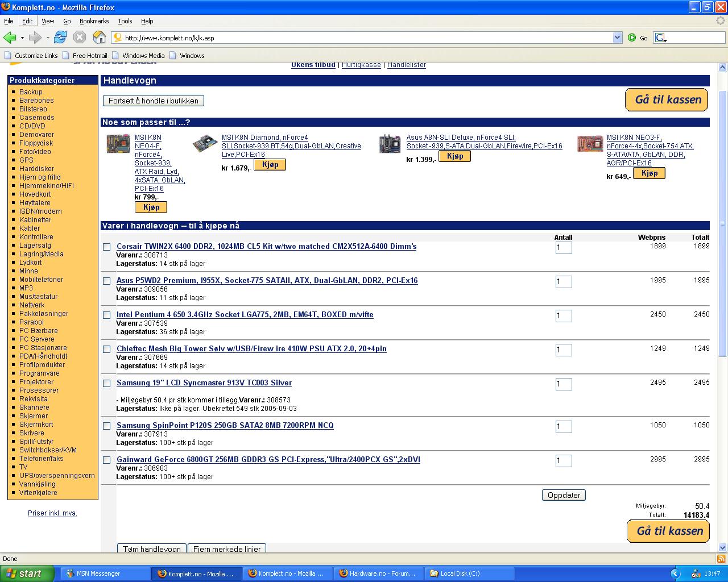
Task: Click Fortsett å handle i butikken button
Action: tap(154, 101)
